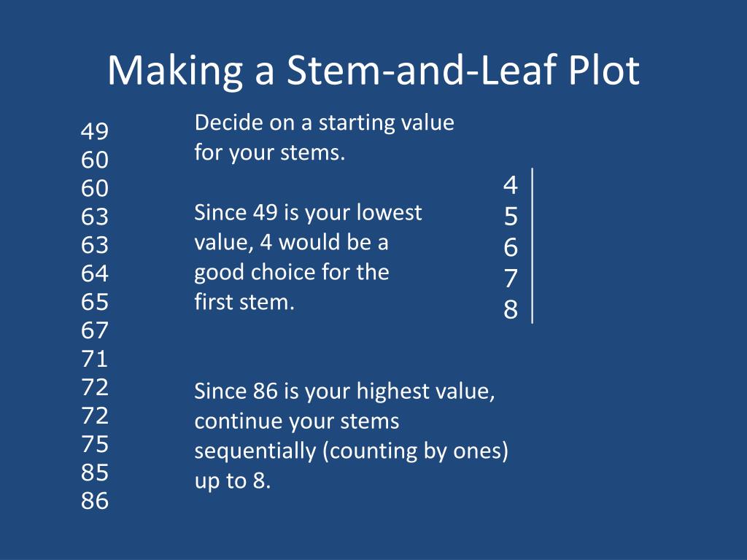Select the data value 67 in the list
747x560 pixels.
(x=95, y=330)
